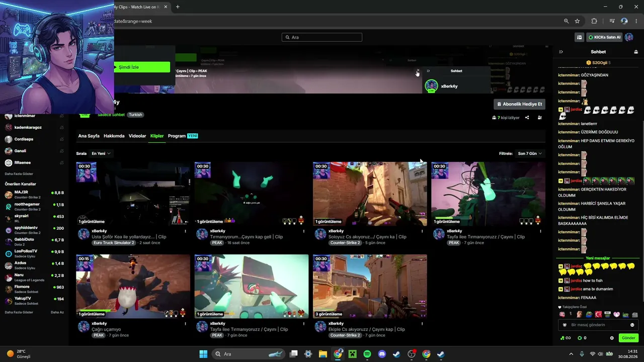This screenshot has height=362, width=644.
Task: Click the Şimdi İzle button
Action: point(142,67)
